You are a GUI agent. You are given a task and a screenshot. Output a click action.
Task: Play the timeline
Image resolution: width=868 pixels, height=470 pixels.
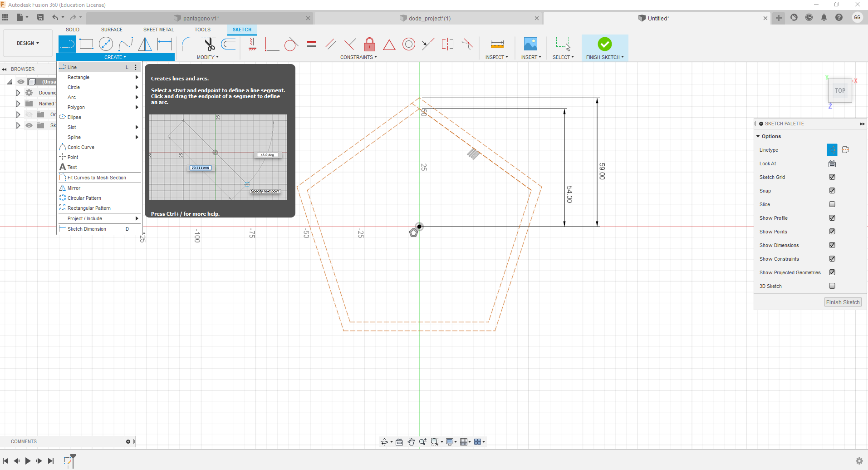28,461
